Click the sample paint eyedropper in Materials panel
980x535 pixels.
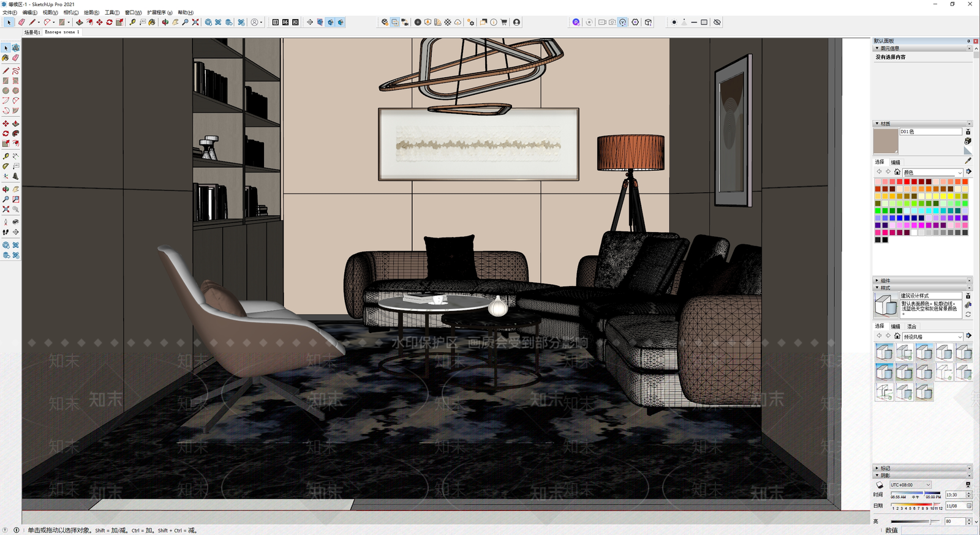point(968,160)
